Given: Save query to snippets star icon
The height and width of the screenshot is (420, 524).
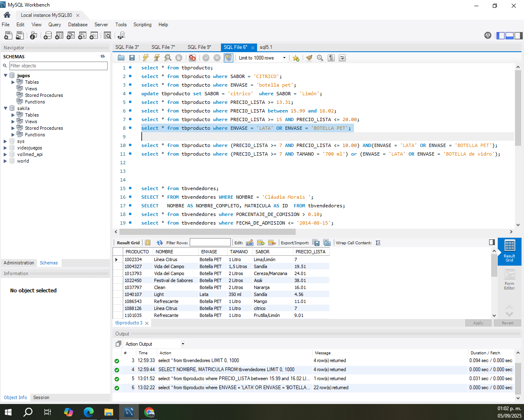Looking at the screenshot, I should tap(296, 58).
